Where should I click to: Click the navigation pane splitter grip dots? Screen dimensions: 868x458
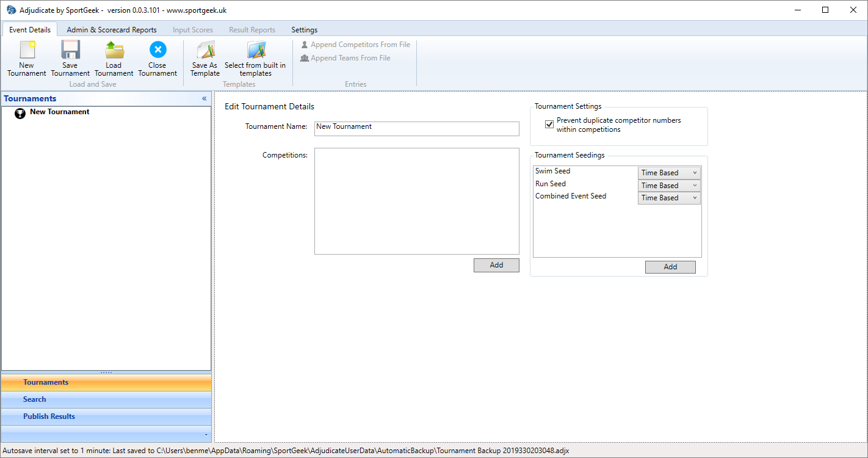[106, 373]
